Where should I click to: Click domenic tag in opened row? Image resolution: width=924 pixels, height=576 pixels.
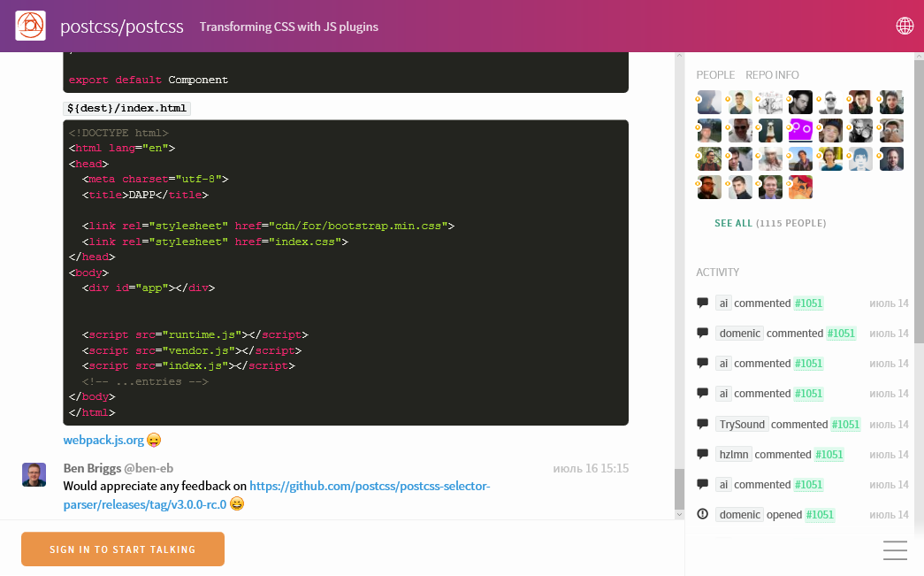coord(739,514)
